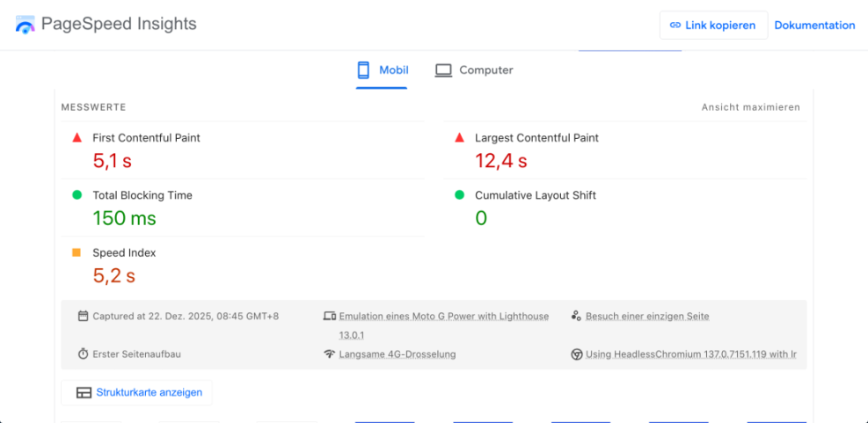Click the wifi throttling icon

coord(330,354)
